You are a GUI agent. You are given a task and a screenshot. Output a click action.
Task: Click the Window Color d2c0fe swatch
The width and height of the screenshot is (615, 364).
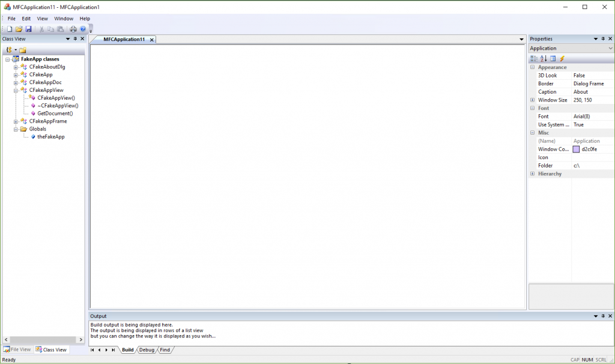576,149
